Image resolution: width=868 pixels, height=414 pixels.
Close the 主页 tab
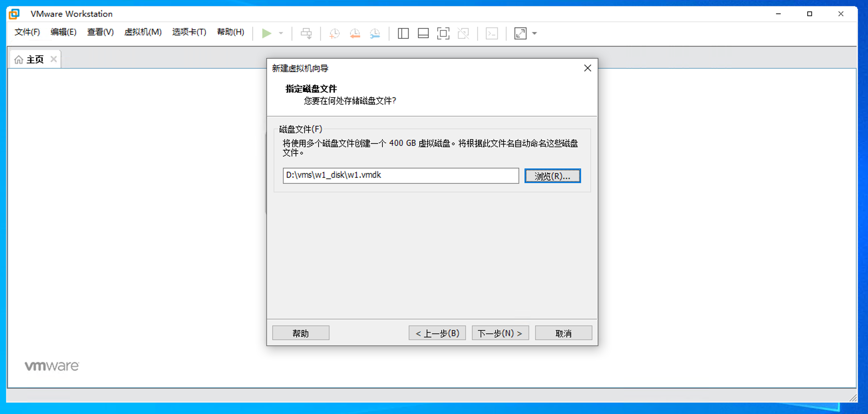coord(54,59)
